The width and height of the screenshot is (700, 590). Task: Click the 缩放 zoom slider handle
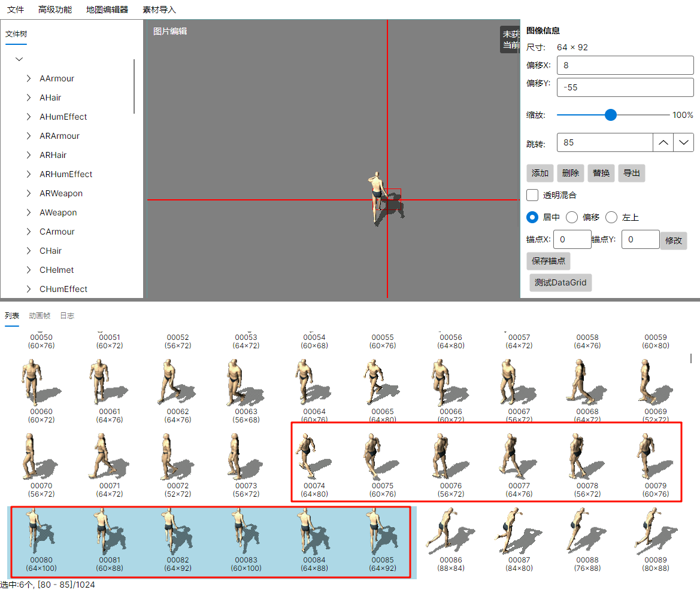coord(610,115)
